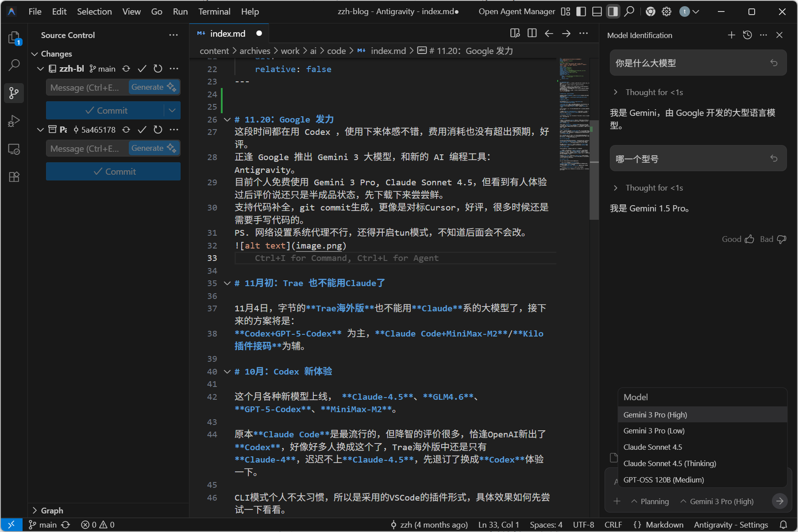Open the Extensions view

click(13, 176)
